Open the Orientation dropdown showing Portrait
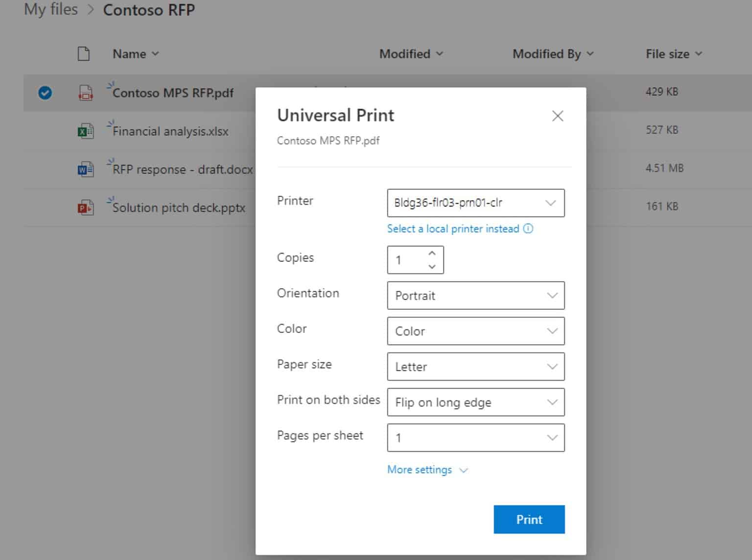This screenshot has width=752, height=560. pos(551,295)
